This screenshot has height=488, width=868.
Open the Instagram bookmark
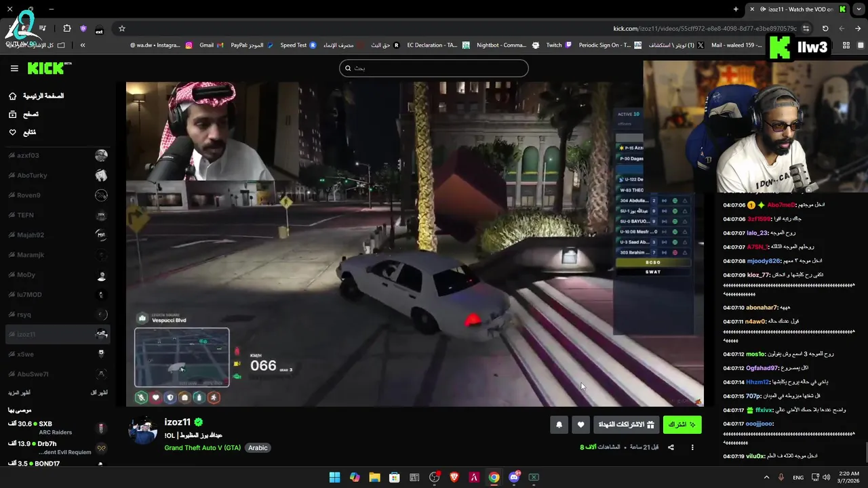click(x=161, y=45)
